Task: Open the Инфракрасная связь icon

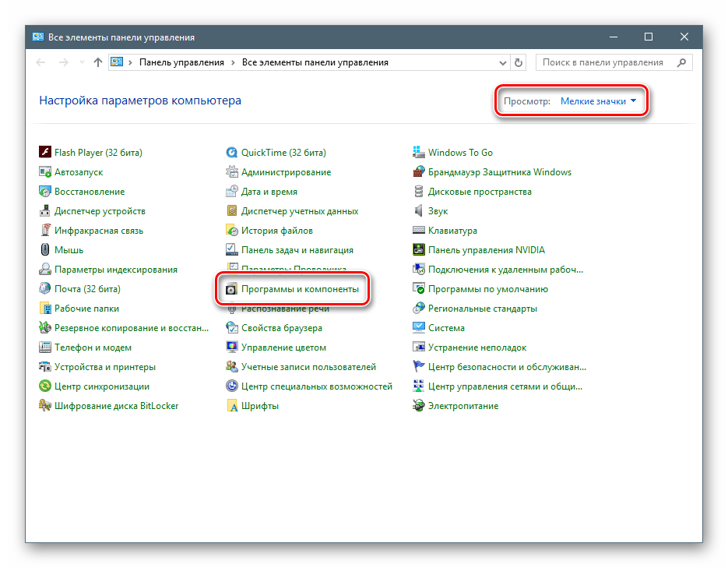Action: coord(44,231)
